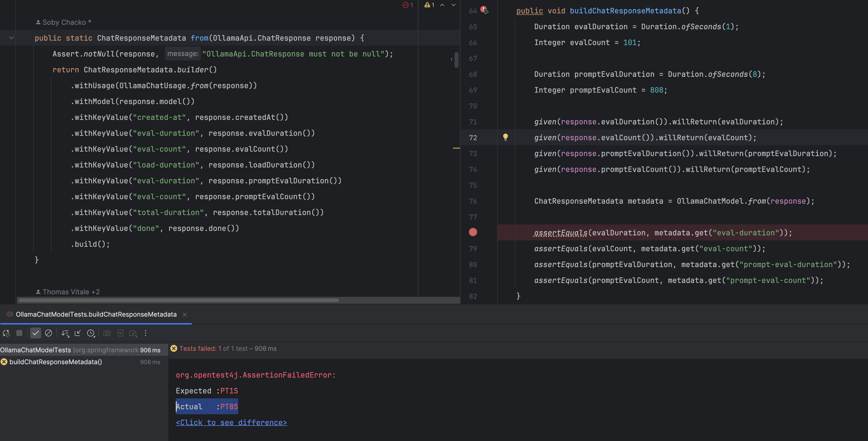
Task: Click the Soby Chacko author annotation
Action: click(64, 22)
